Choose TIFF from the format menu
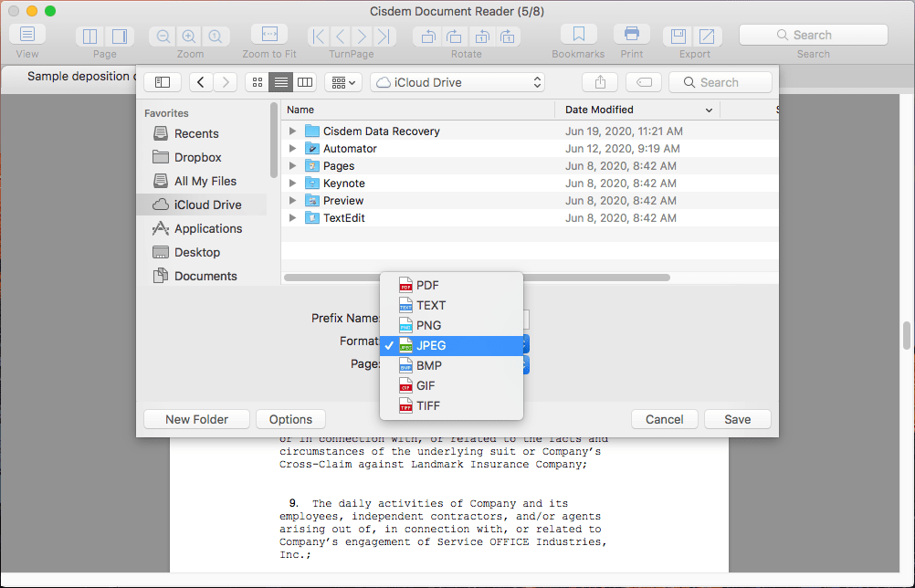915x588 pixels. click(451, 406)
